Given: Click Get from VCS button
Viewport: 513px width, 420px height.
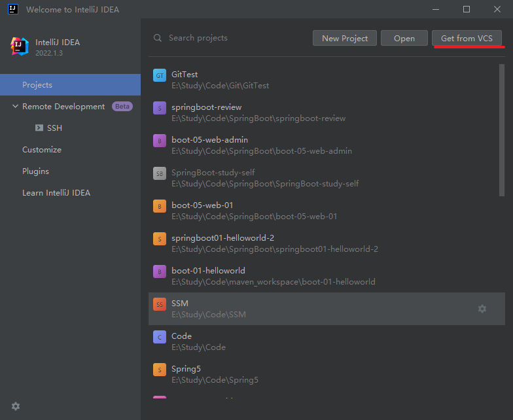Looking at the screenshot, I should coord(467,38).
